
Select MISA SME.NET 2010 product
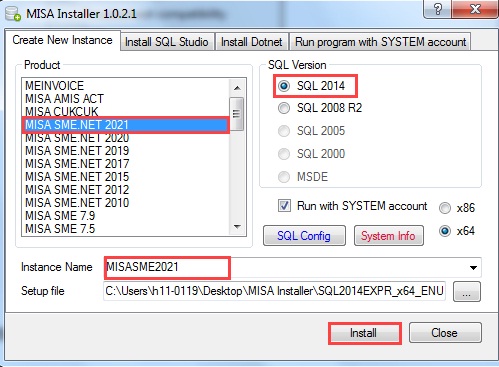(x=126, y=203)
